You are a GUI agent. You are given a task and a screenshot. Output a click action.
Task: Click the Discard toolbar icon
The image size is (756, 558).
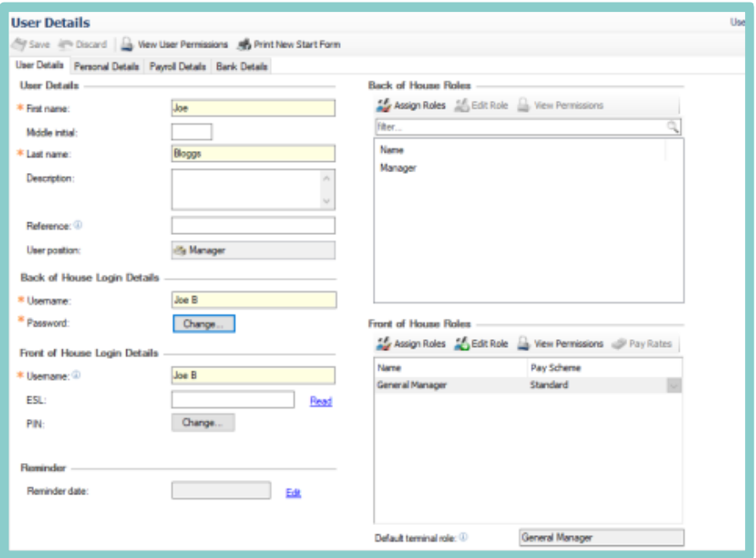tap(66, 44)
